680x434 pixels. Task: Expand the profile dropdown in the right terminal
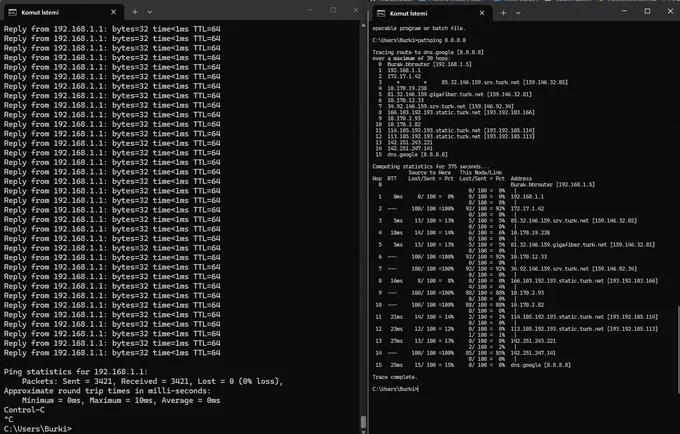[x=518, y=13]
